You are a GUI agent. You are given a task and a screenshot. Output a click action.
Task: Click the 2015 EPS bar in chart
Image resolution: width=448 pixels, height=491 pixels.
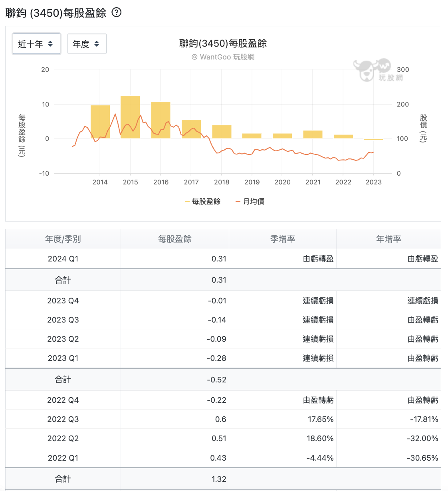[x=130, y=117]
